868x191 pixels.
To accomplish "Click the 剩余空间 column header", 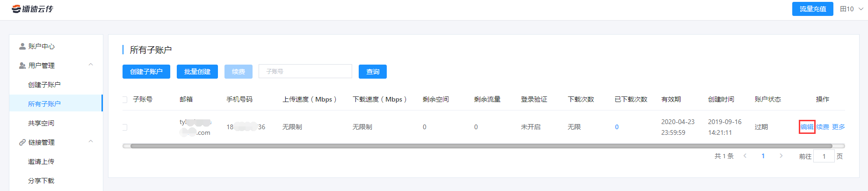I will click(x=436, y=99).
